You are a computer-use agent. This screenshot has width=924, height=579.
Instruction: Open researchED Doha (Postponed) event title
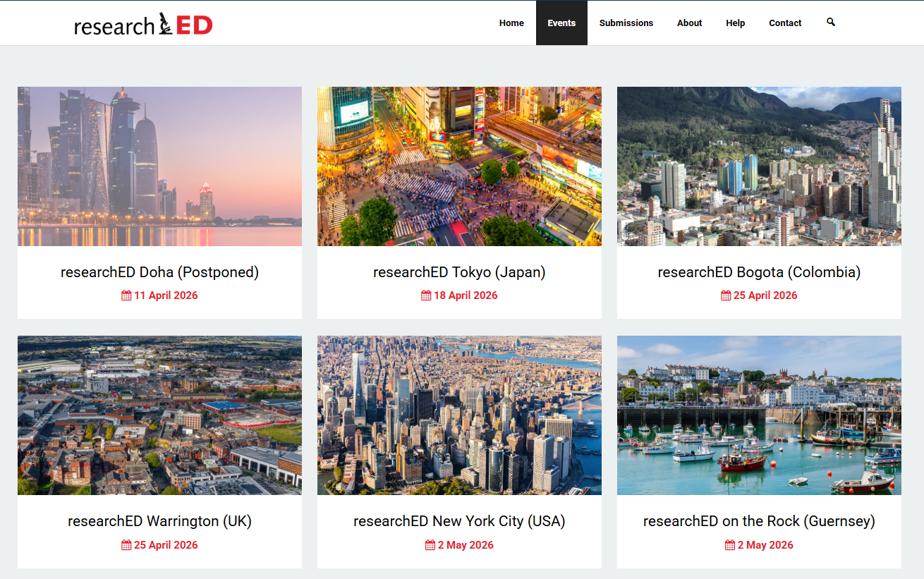pos(159,272)
